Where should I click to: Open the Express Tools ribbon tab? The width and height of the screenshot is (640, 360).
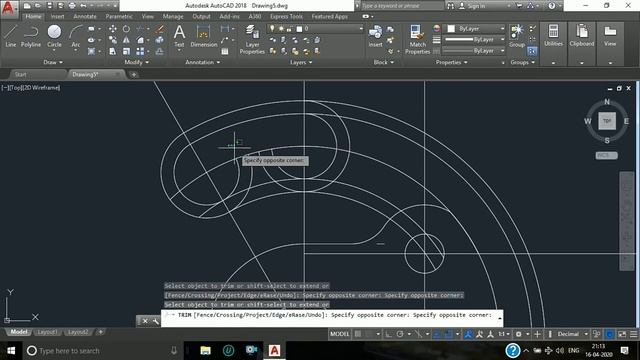click(286, 16)
